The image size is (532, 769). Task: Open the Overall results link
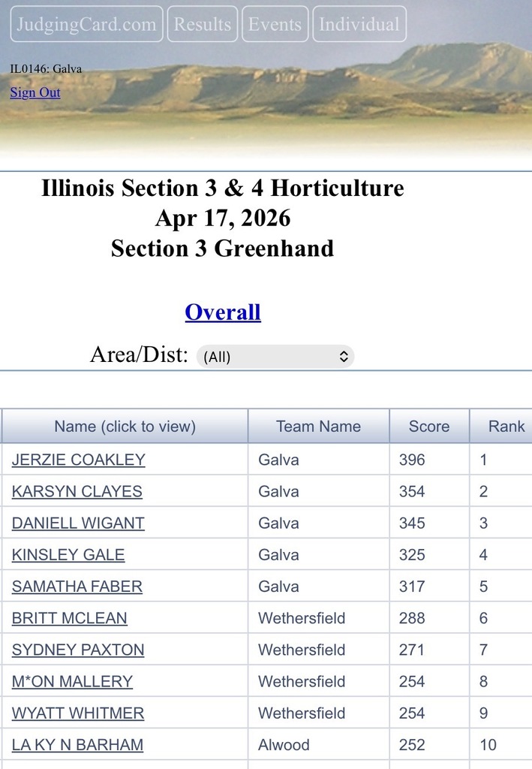[222, 311]
